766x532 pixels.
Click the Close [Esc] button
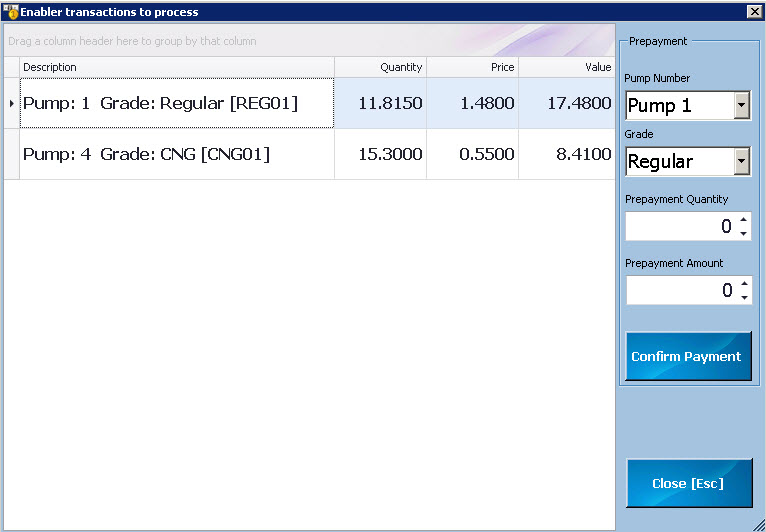(689, 483)
